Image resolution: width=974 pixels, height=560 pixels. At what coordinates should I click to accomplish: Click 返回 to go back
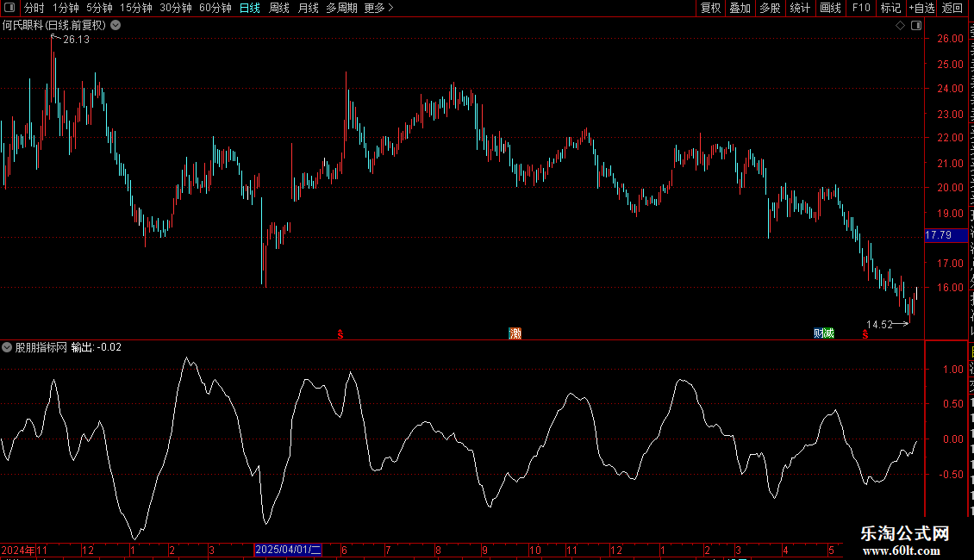click(x=952, y=8)
